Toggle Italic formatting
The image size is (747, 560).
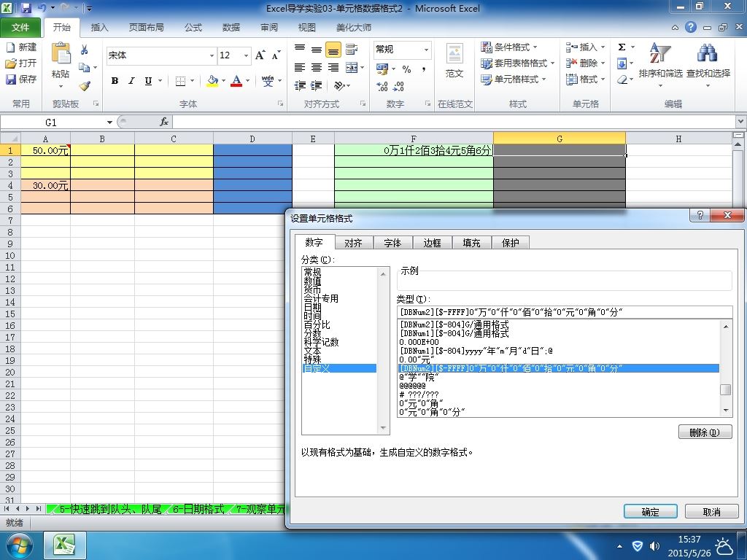pos(131,81)
